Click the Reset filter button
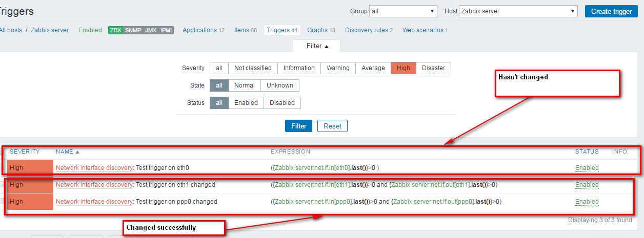Screen dimensions: 644x238 pos(332,126)
